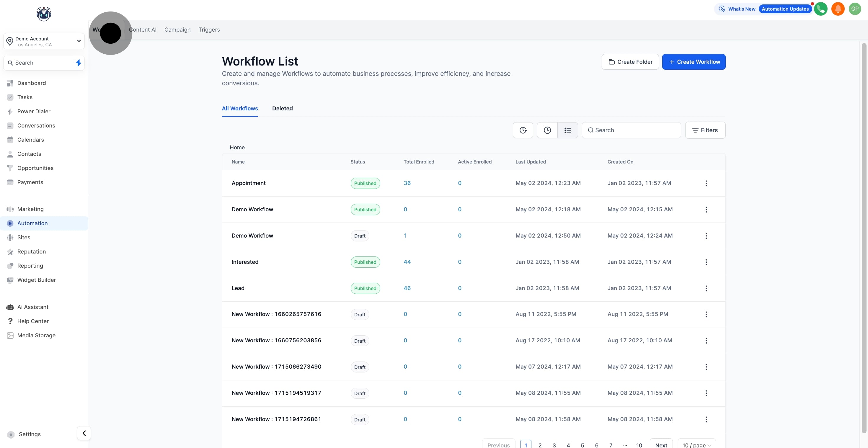Click total enrolled count 36
Screen dimensions: 868x448
407,183
